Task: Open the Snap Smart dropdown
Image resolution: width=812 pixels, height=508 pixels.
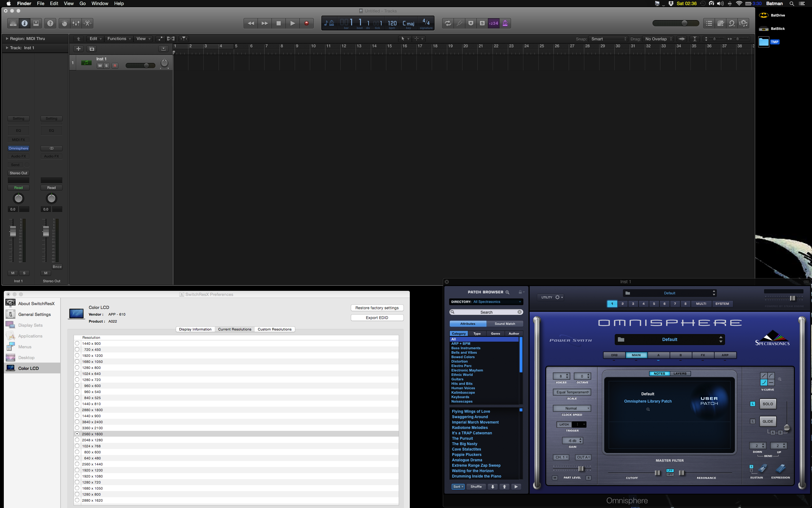Action: [608, 39]
